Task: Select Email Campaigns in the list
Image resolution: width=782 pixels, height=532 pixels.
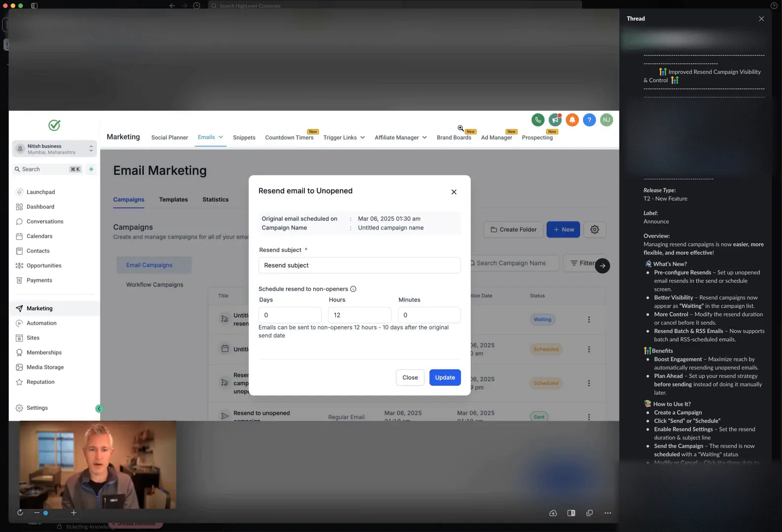Action: pos(154,265)
